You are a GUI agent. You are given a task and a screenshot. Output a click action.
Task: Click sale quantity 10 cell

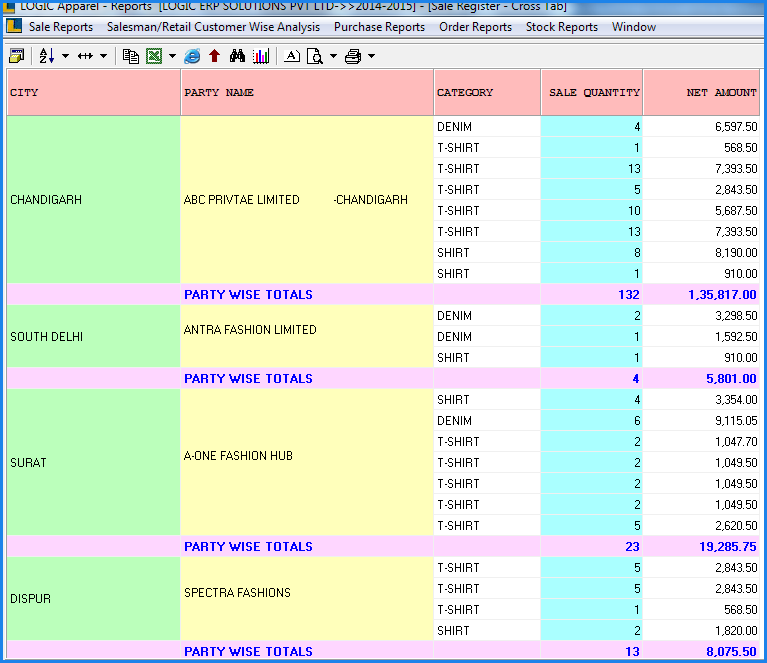click(x=592, y=211)
